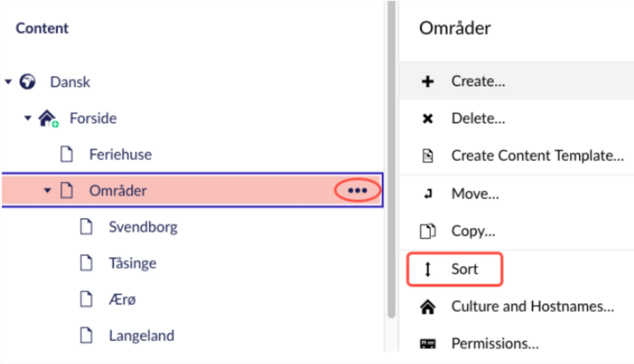This screenshot has width=634, height=364.
Task: Click the X icon beside Delete
Action: pos(428,118)
